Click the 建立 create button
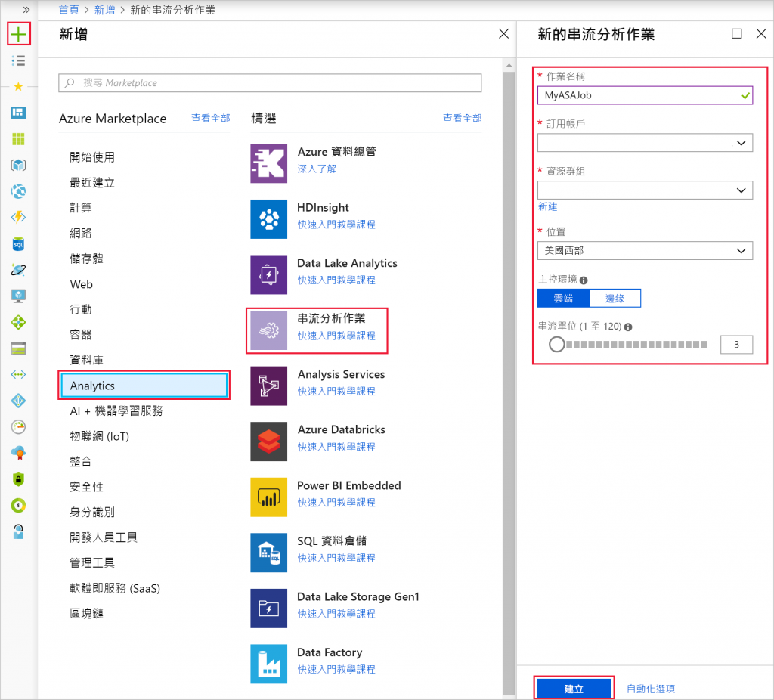This screenshot has width=774, height=700. pyautogui.click(x=574, y=689)
